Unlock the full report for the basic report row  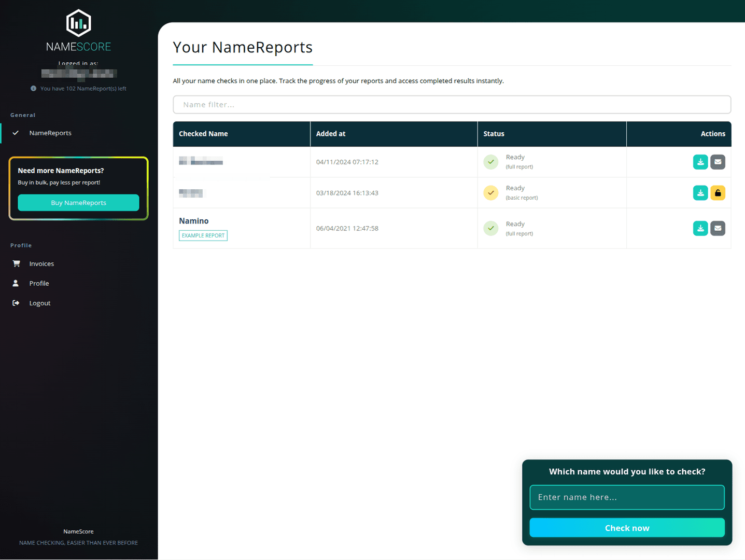(718, 192)
